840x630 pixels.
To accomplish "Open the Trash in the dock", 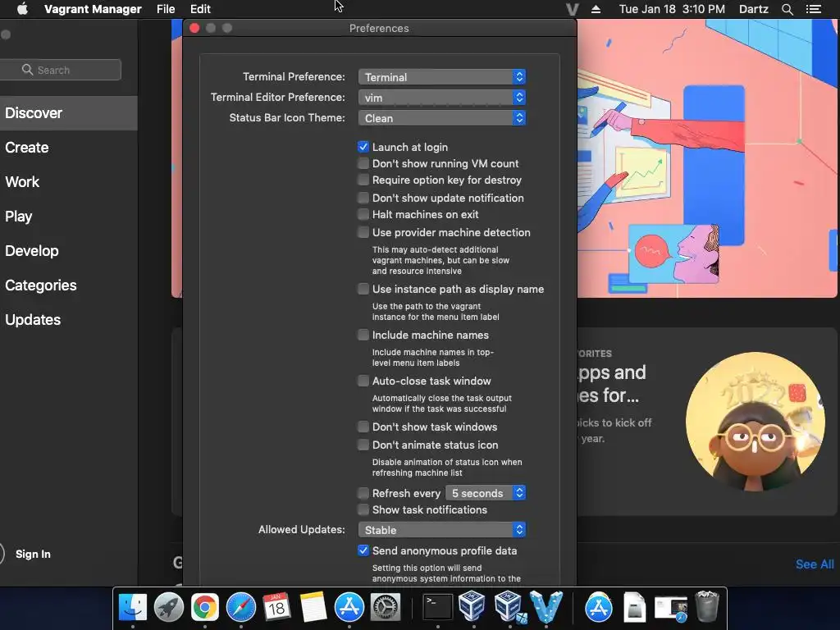I will point(706,606).
